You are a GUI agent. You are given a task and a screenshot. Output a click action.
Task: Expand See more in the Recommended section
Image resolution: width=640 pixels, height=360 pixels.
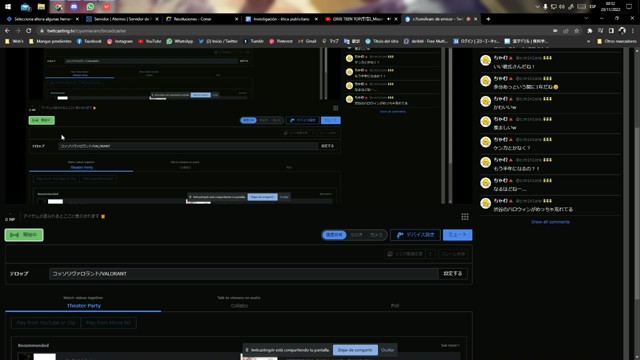pos(450,346)
